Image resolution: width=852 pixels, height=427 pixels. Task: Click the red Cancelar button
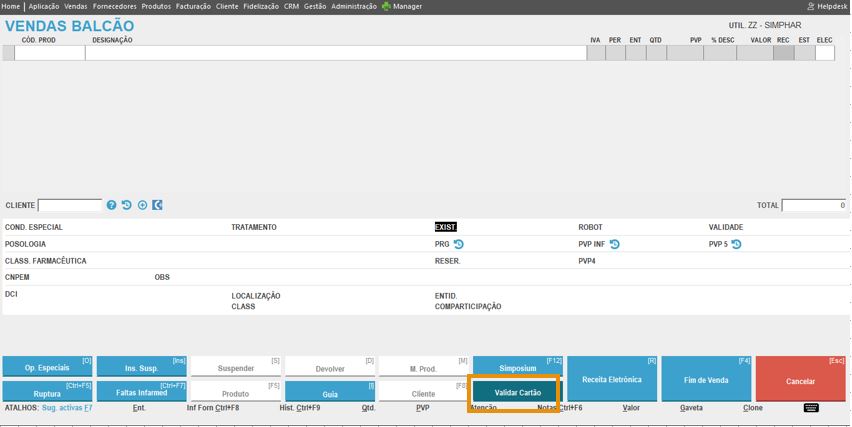click(x=801, y=380)
